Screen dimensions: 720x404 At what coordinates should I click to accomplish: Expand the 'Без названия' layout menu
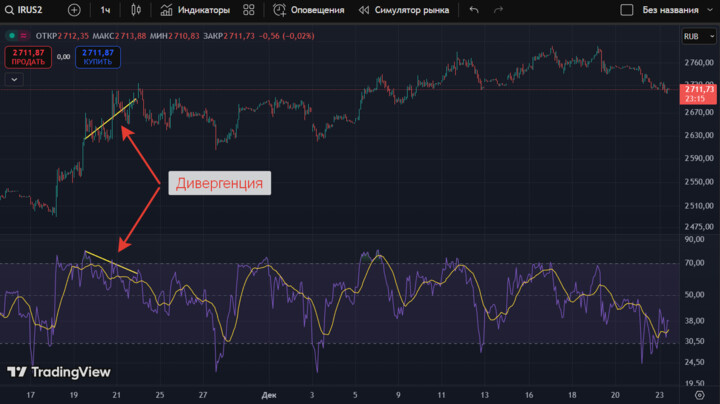tap(673, 10)
